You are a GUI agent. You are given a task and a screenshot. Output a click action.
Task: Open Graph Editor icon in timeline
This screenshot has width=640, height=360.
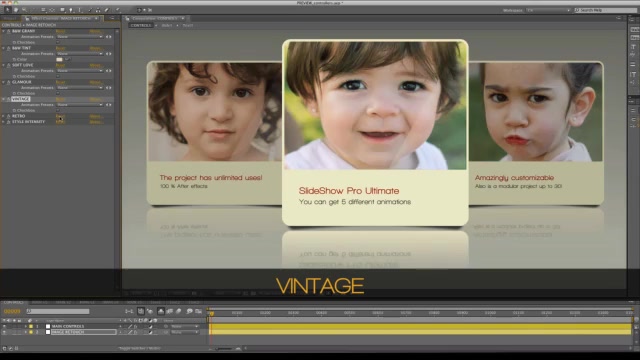coord(199,311)
